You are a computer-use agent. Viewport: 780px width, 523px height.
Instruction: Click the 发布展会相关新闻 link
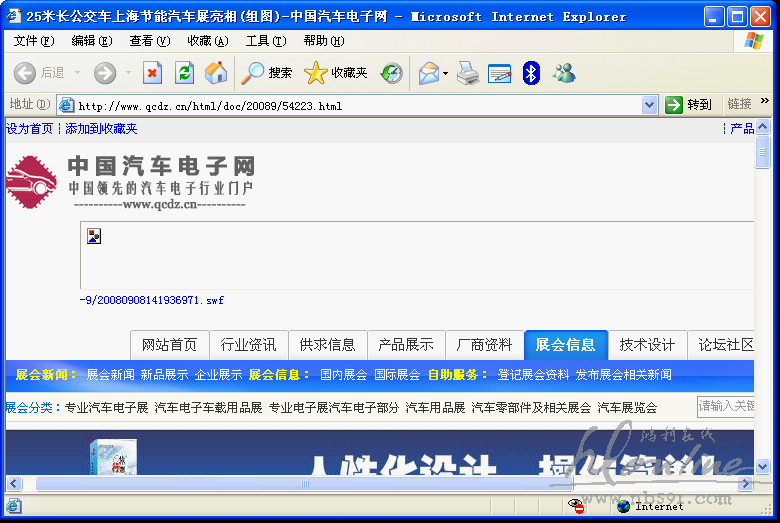coord(623,375)
